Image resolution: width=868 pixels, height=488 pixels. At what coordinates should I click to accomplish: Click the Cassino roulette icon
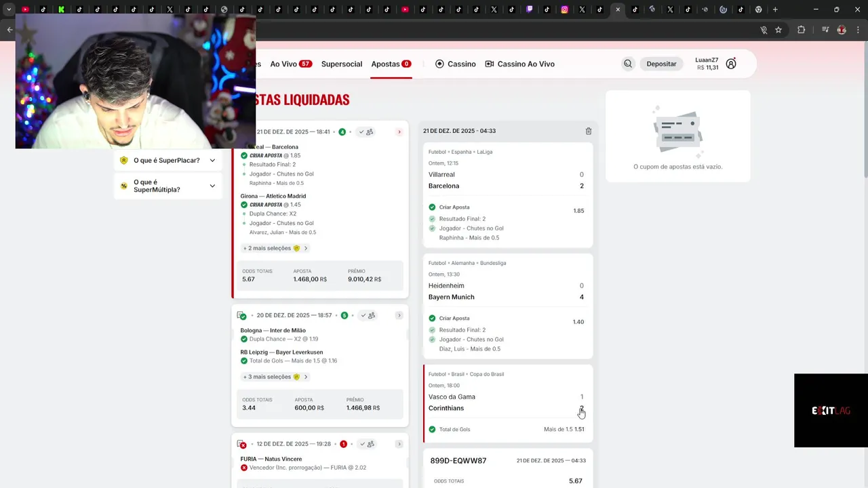coord(439,64)
